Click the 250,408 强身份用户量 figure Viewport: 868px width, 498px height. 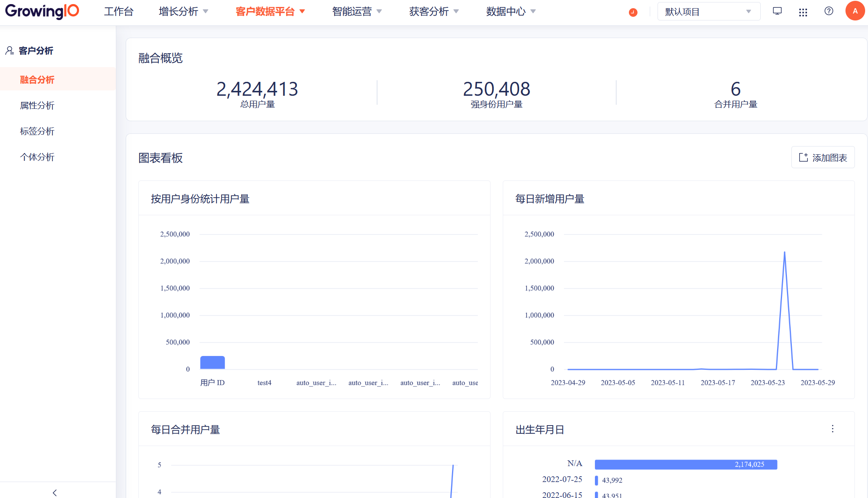496,94
